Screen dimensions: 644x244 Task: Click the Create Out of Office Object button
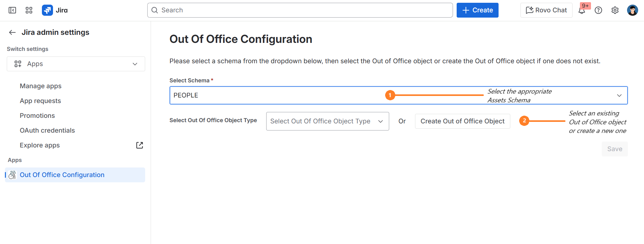click(463, 121)
